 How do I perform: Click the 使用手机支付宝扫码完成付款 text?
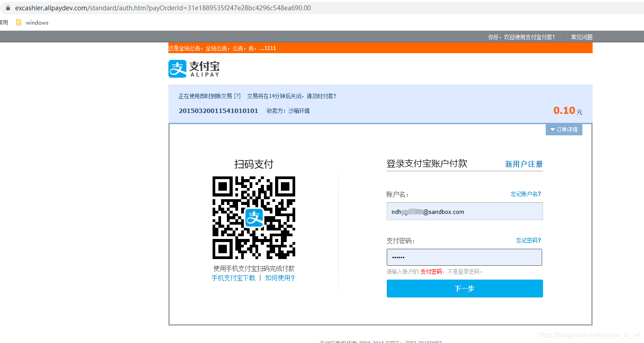tap(254, 268)
